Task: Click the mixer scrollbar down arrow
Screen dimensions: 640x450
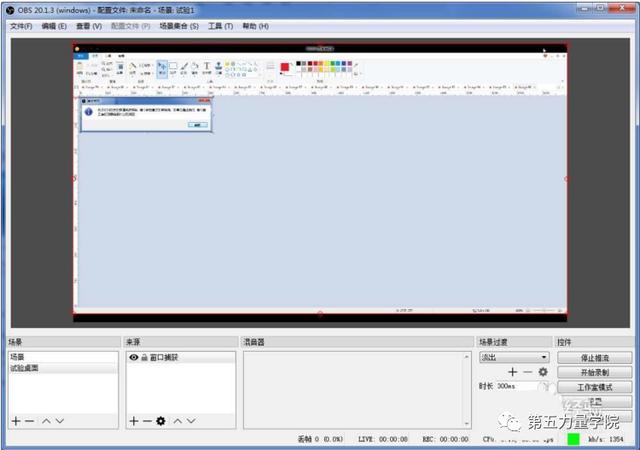Action: click(467, 424)
